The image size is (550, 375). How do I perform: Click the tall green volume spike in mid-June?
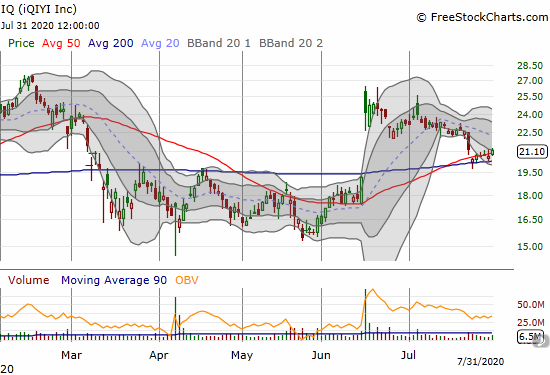(365, 315)
